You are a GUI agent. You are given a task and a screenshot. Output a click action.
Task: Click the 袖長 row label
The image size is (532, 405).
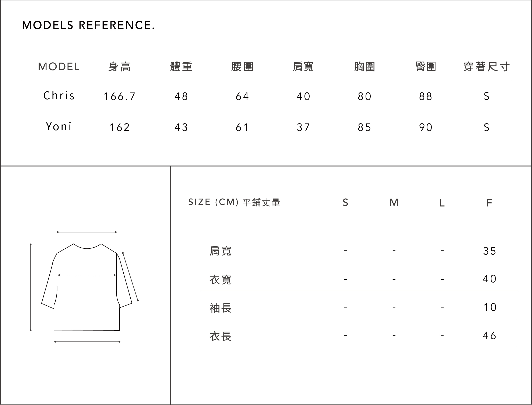point(221,308)
